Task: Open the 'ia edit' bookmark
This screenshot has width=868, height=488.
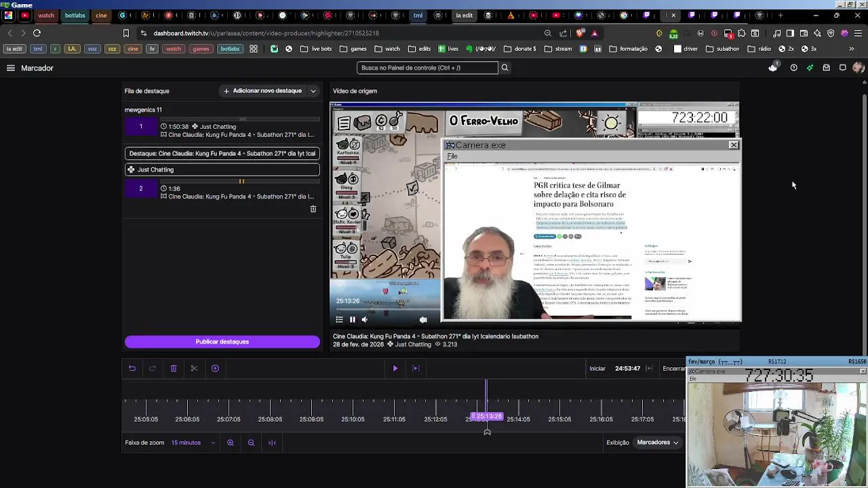Action: 14,49
